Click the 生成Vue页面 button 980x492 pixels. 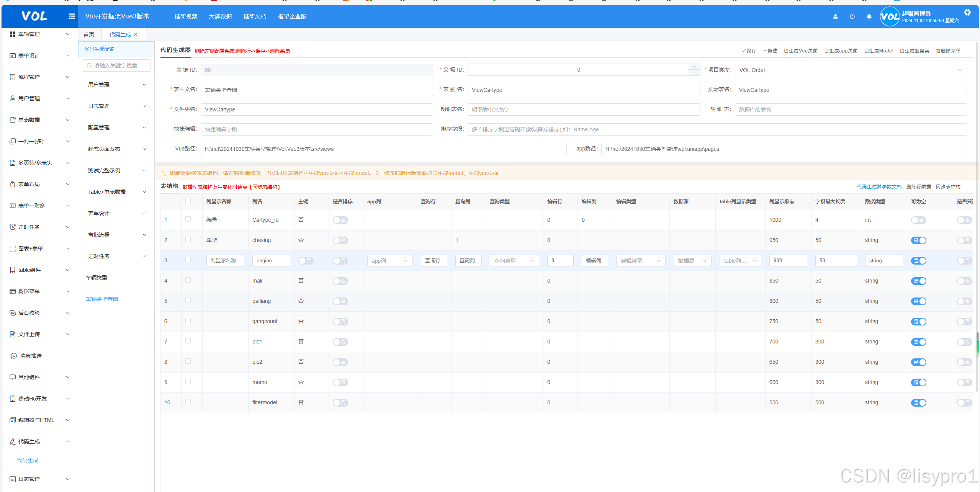click(801, 51)
